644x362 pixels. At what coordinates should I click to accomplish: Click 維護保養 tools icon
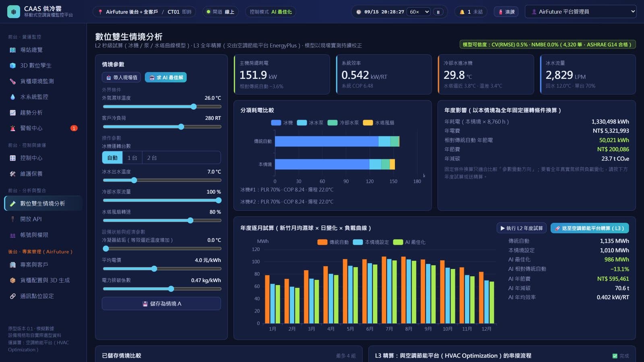coord(12,174)
